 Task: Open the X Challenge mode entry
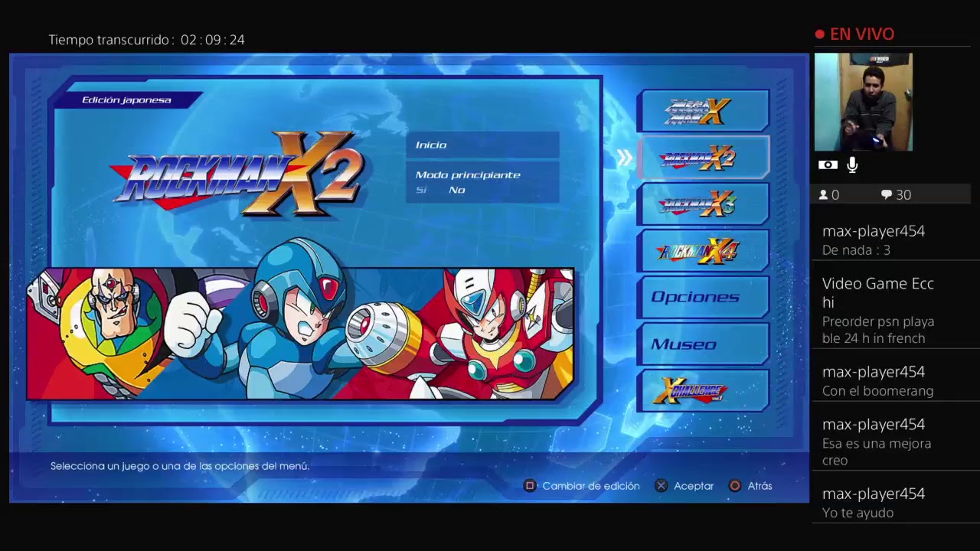[703, 391]
